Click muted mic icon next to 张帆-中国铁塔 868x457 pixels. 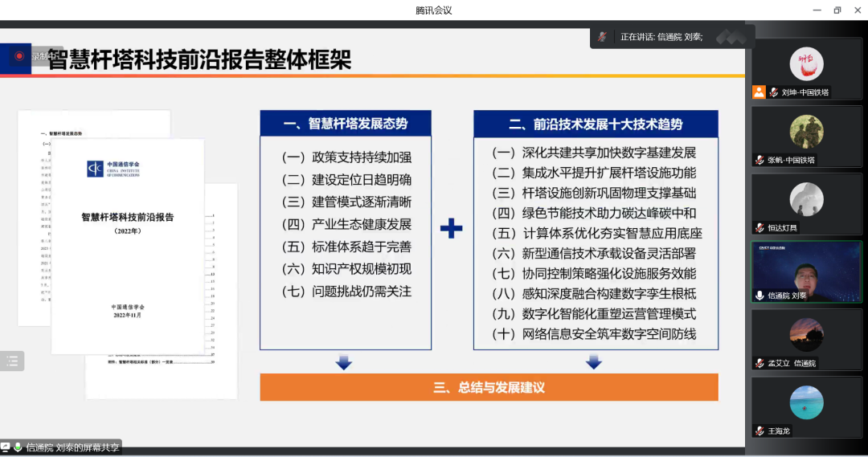(760, 160)
